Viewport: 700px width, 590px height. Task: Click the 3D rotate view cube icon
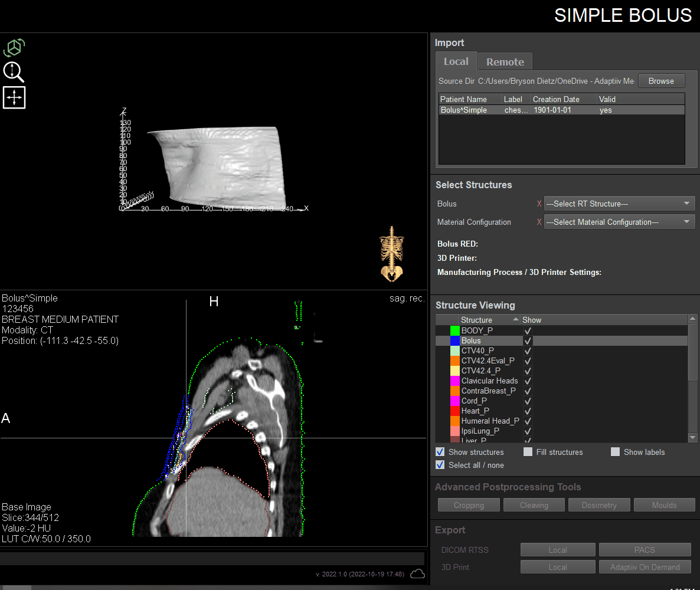pyautogui.click(x=14, y=48)
